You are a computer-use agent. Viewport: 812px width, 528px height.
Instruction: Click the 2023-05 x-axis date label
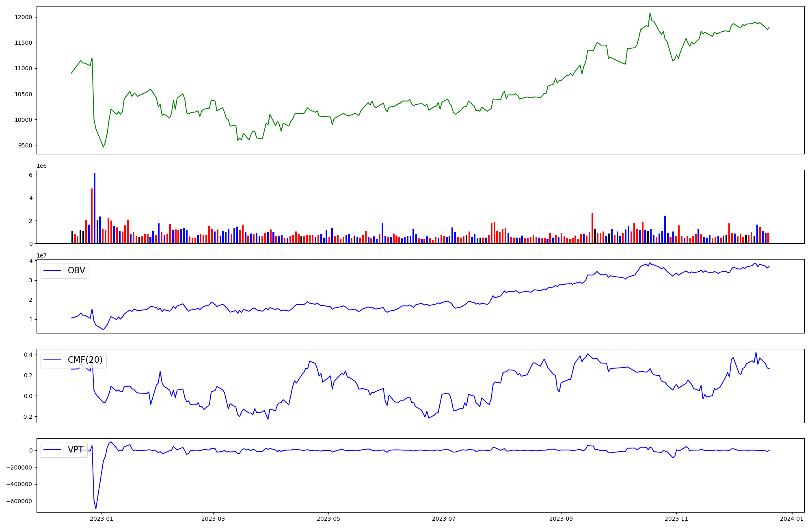pyautogui.click(x=328, y=519)
